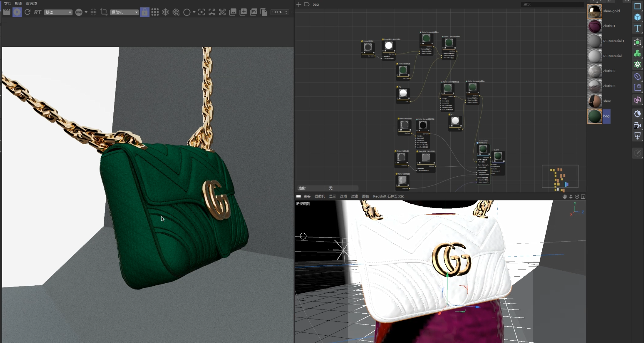
Task: Open the 基础 render preset dropdown
Action: coord(58,12)
